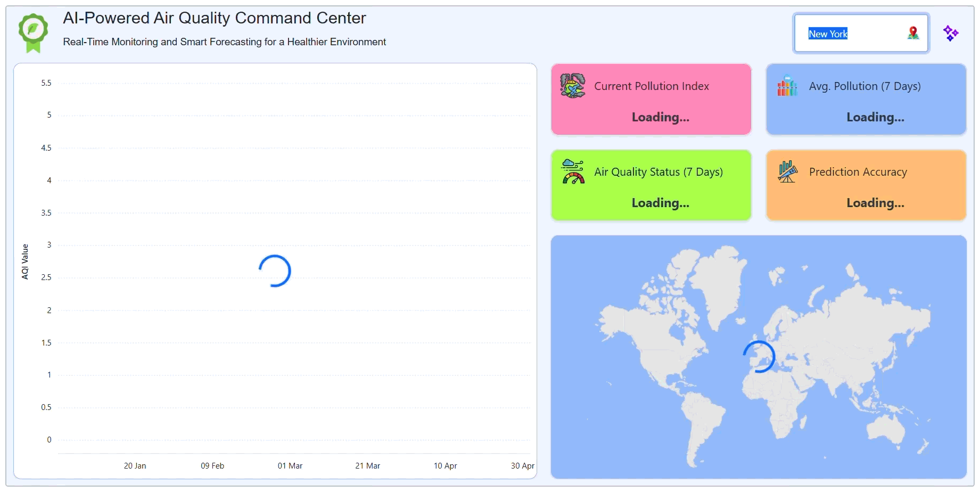
Task: Open the blue Avg. Pollution (7 Days) card
Action: pos(866,99)
